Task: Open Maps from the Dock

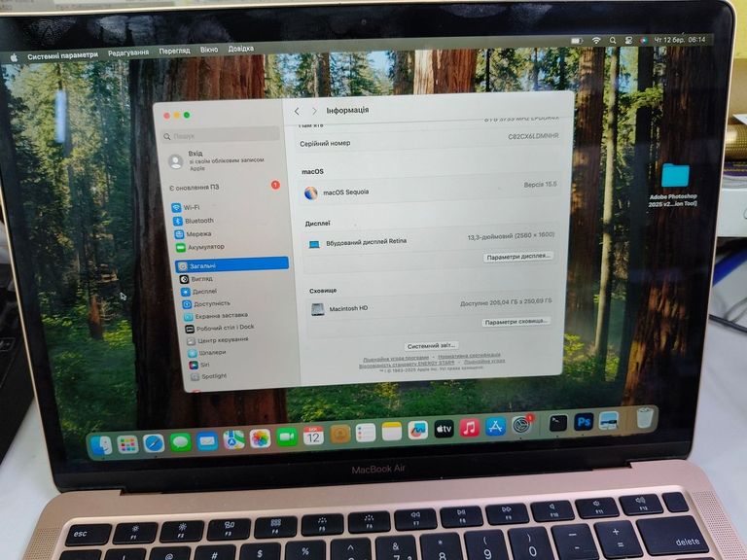Action: [233, 440]
